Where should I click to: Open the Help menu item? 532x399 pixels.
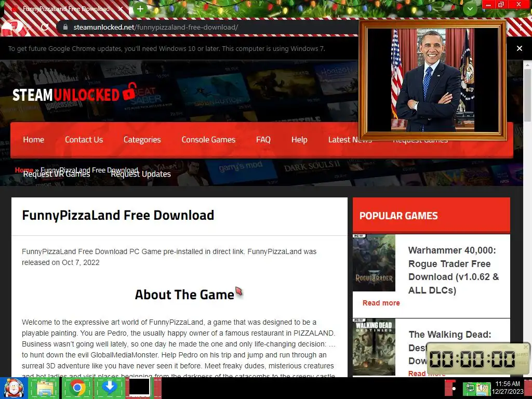click(x=299, y=140)
